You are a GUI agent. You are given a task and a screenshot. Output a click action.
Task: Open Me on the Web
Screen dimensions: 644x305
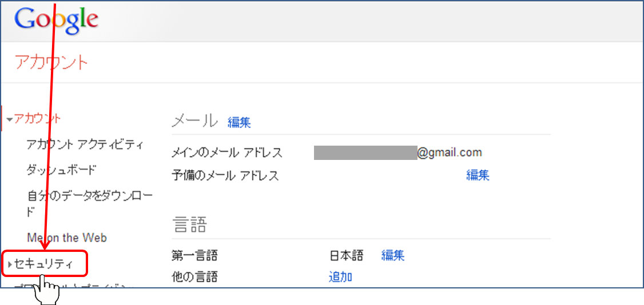click(x=66, y=238)
